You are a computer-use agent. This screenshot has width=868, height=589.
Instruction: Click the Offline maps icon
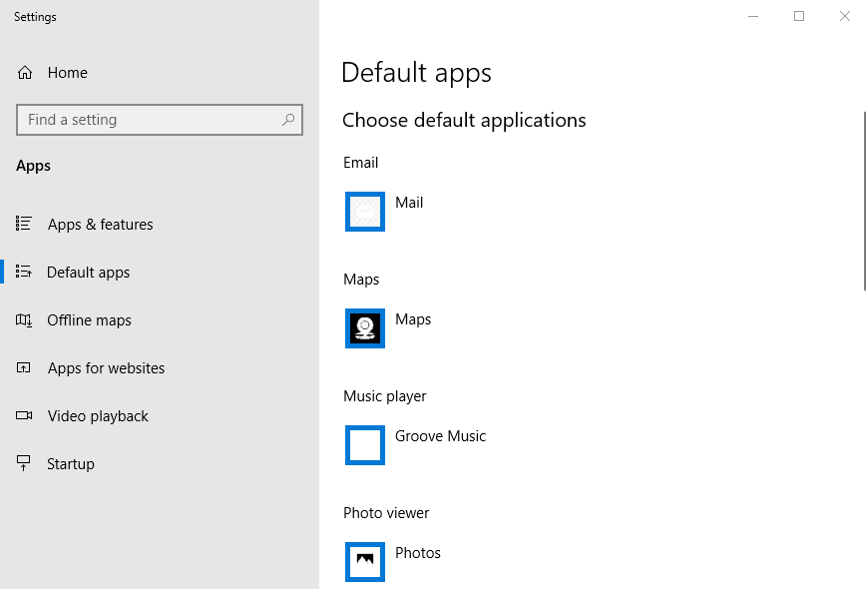click(25, 320)
